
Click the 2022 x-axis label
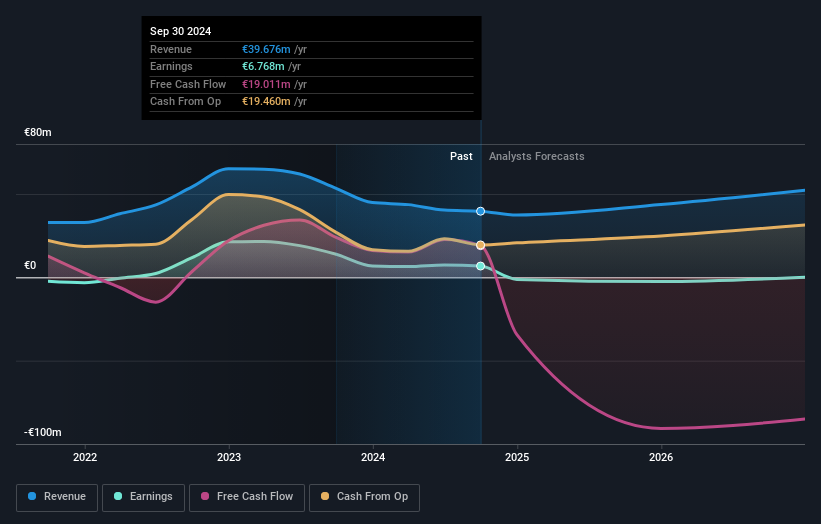pos(85,458)
